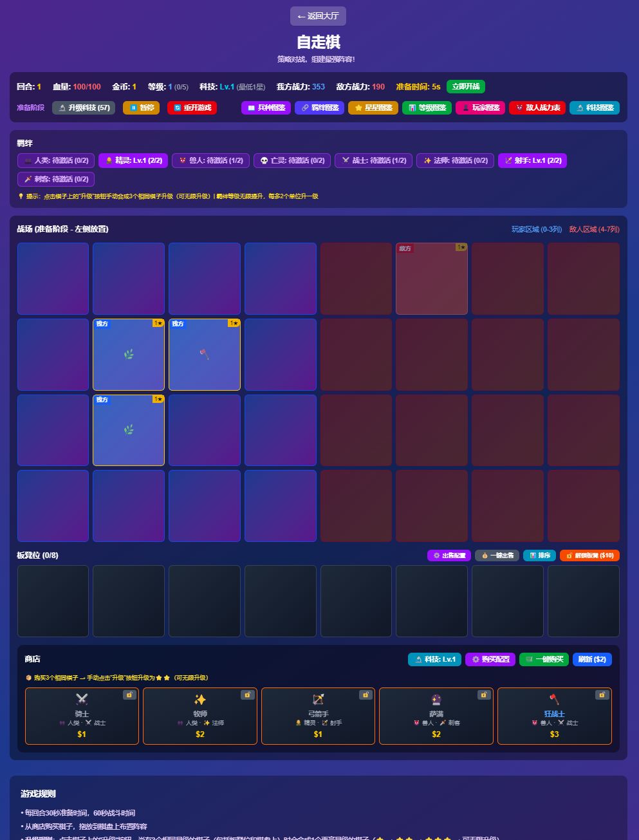Toggle the lock on the 萨满 card
639x840 pixels.
pos(485,695)
